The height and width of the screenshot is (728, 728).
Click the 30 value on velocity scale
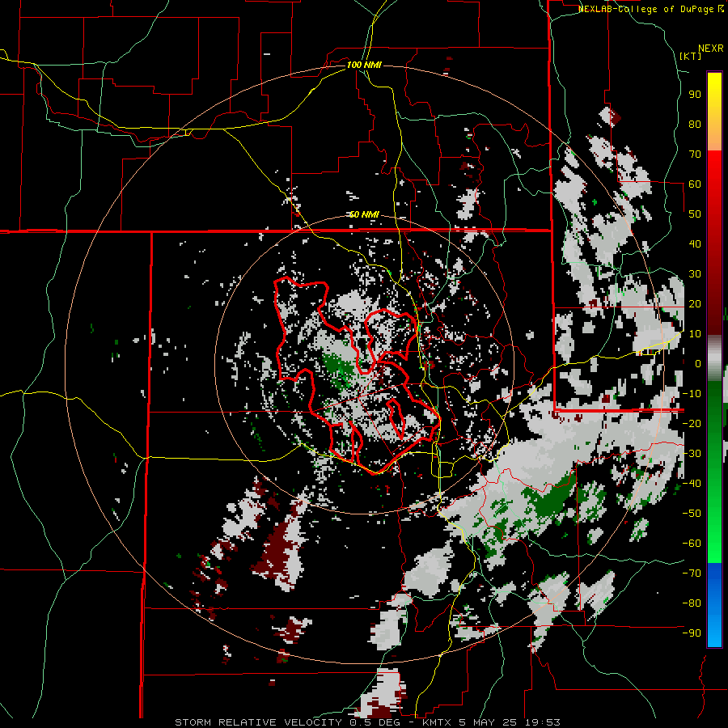tap(695, 274)
